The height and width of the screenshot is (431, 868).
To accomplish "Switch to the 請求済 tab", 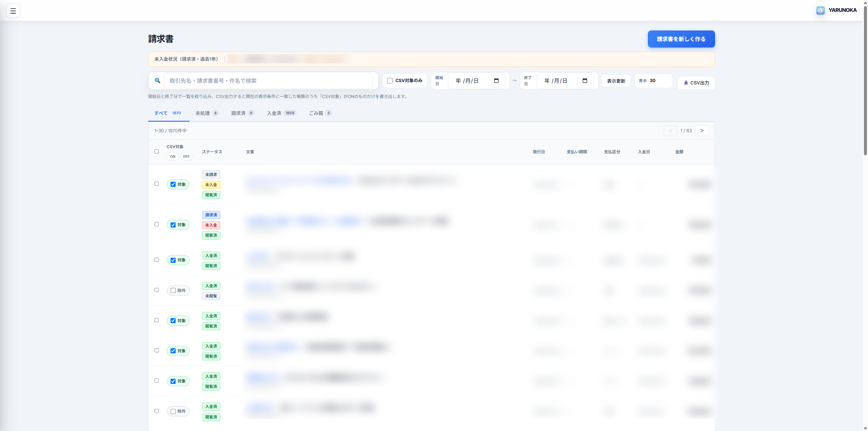I will click(242, 113).
